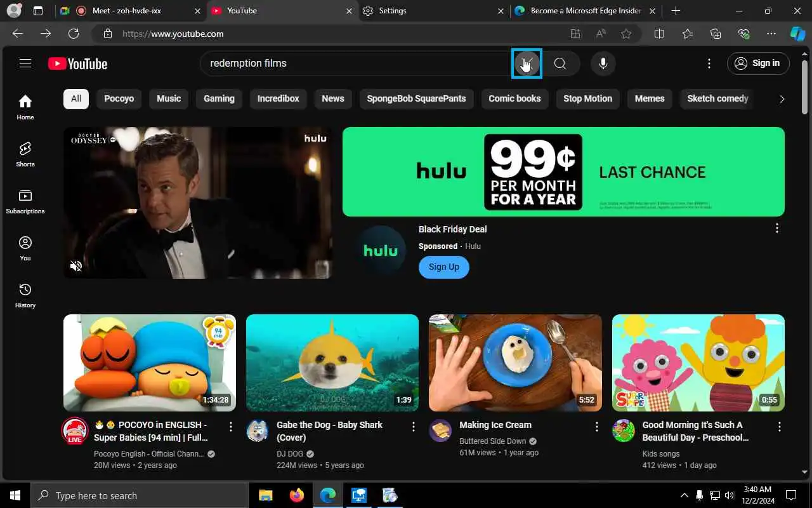Go back with browser back arrow
Screen dimensions: 812x508
pos(18,34)
